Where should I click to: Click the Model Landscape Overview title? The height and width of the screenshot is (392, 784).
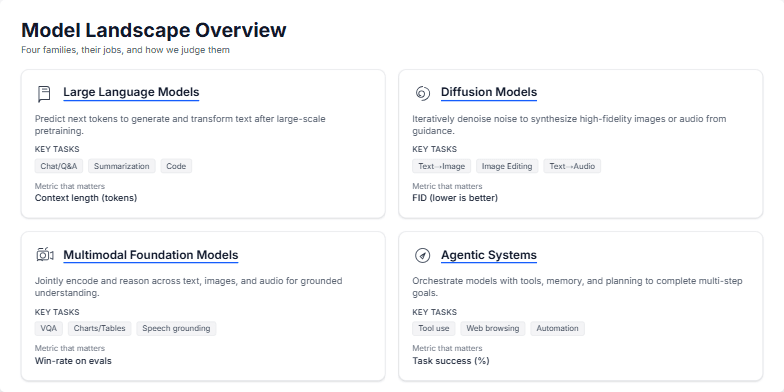click(x=154, y=30)
